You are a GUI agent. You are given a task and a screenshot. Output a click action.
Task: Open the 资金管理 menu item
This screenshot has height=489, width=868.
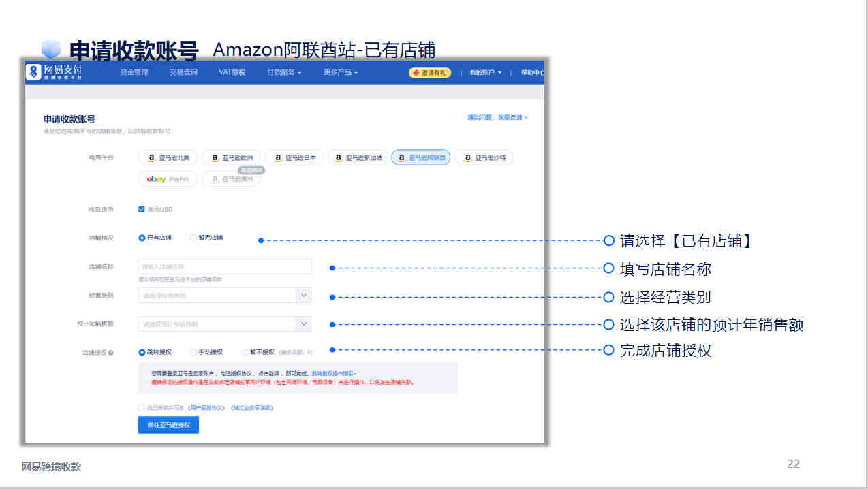pyautogui.click(x=134, y=72)
